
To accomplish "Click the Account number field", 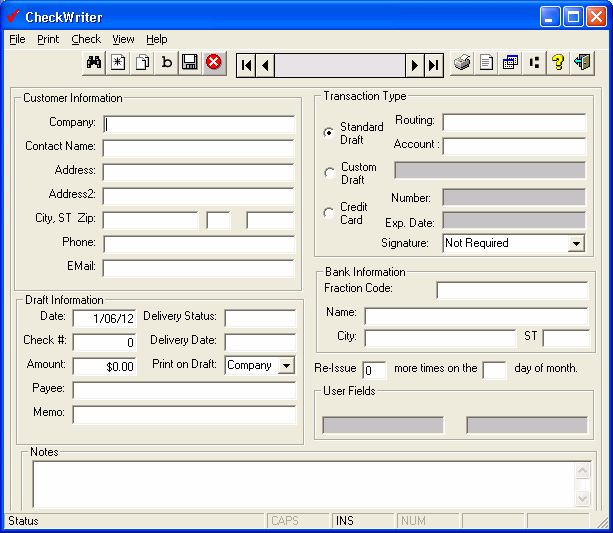I will 514,146.
